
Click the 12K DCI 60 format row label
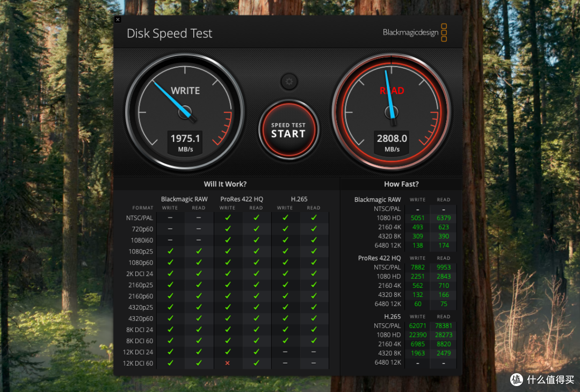pyautogui.click(x=138, y=363)
